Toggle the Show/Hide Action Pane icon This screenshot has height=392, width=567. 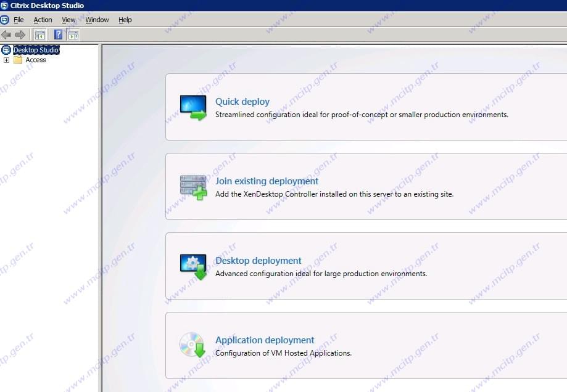(73, 35)
